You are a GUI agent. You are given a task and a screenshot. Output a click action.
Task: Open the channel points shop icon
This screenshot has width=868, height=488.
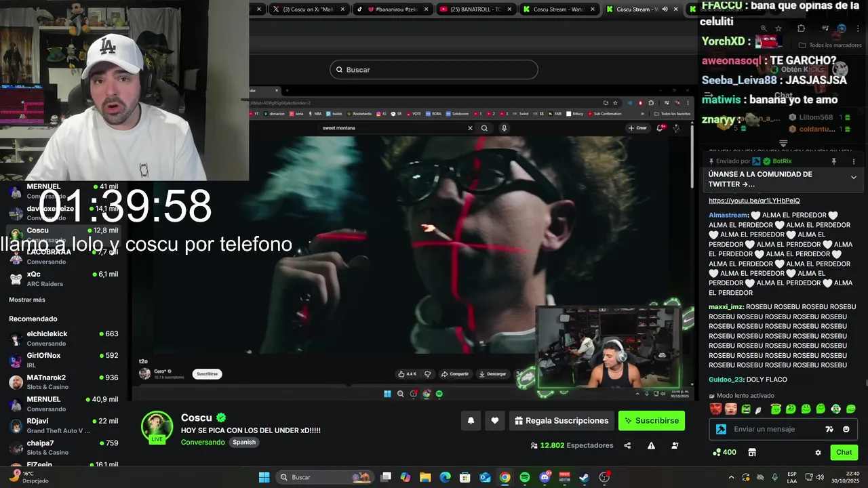(752, 452)
